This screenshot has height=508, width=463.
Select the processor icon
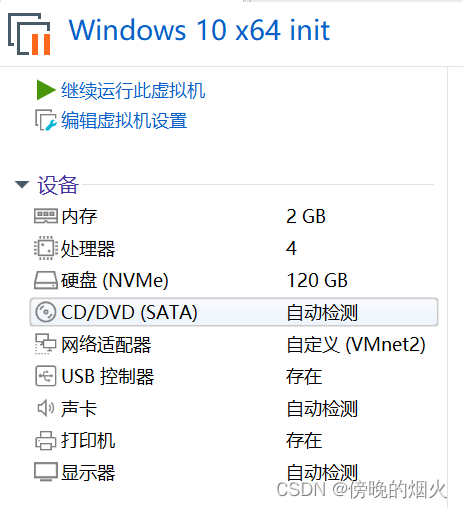coord(44,248)
